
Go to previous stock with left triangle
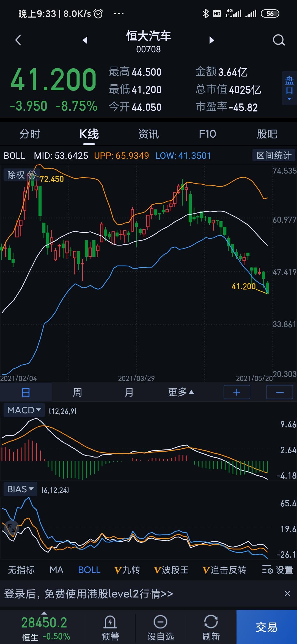click(85, 40)
